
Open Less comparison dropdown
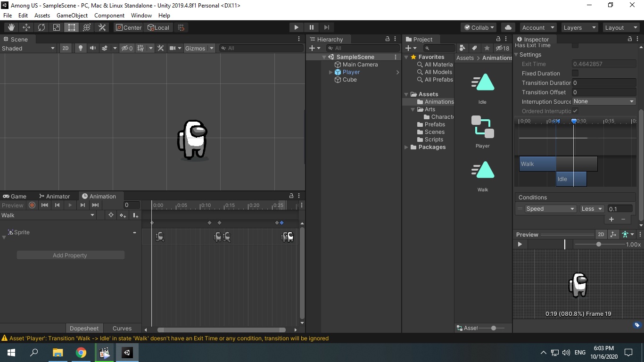pos(592,209)
